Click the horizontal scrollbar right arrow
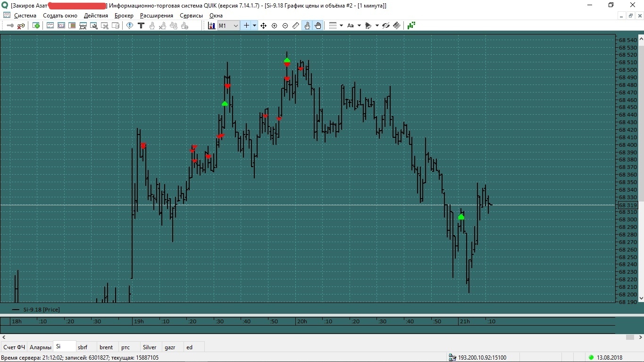 click(641, 337)
